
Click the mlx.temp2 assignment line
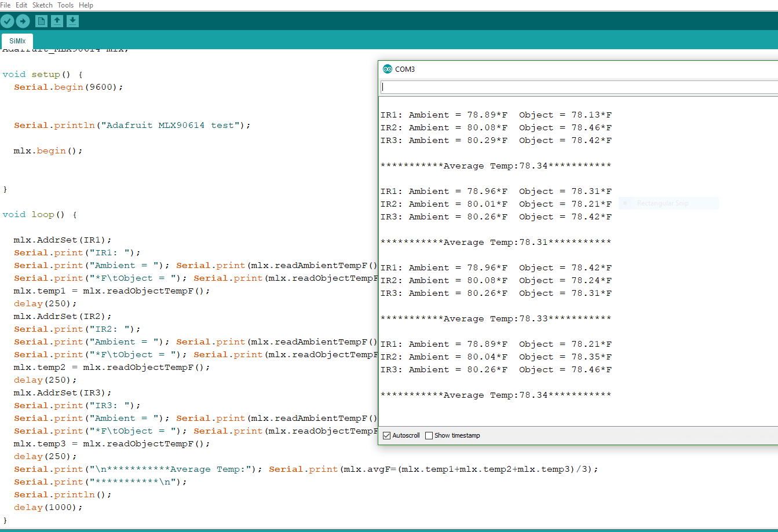[112, 367]
